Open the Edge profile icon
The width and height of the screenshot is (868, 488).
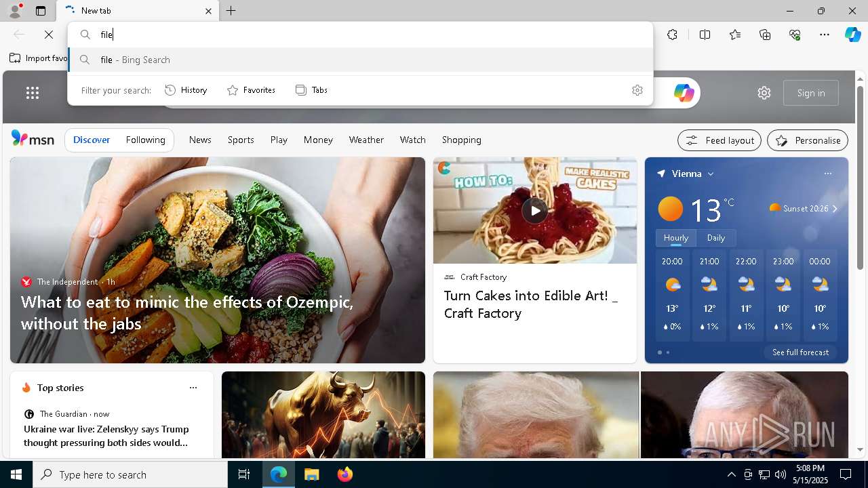[14, 11]
